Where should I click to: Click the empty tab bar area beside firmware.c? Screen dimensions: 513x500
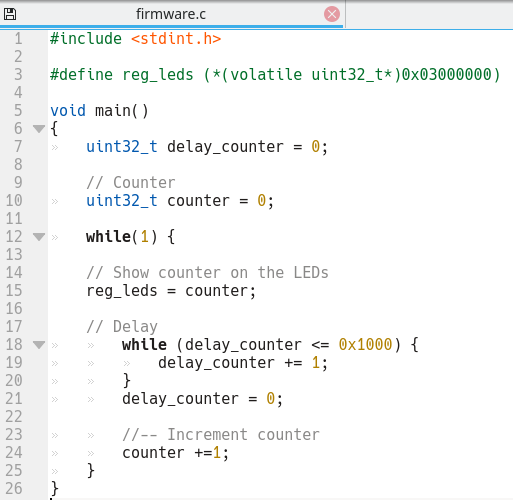429,14
